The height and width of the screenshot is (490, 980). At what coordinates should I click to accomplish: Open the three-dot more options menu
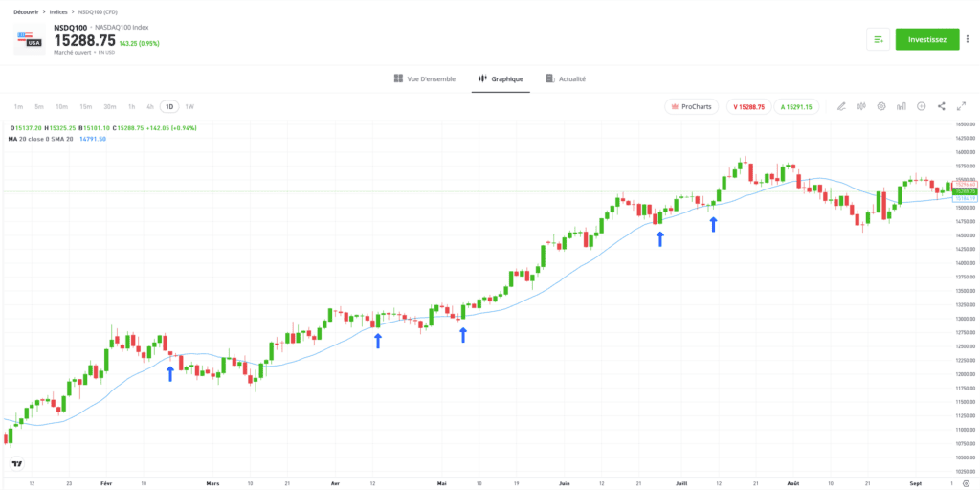pos(968,39)
